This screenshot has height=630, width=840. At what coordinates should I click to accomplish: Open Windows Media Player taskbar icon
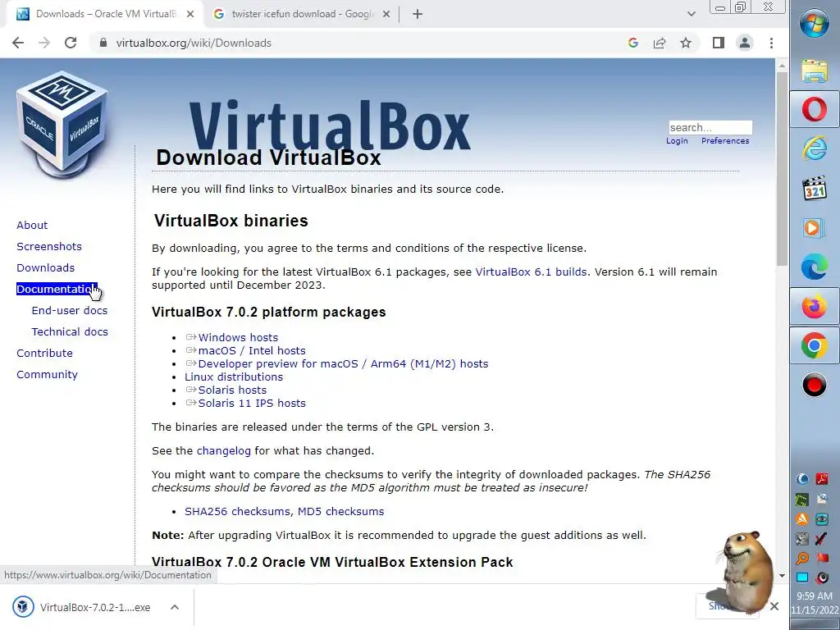click(815, 228)
